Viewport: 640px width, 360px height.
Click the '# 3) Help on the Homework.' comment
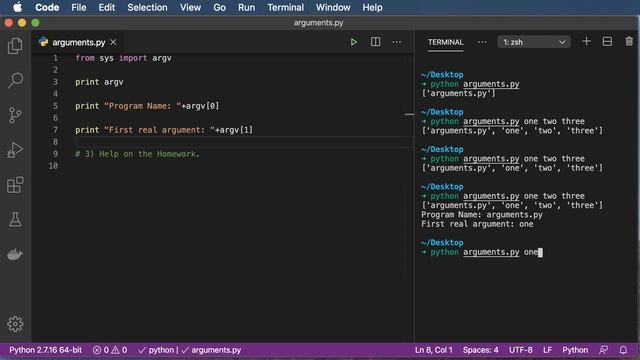coord(137,154)
